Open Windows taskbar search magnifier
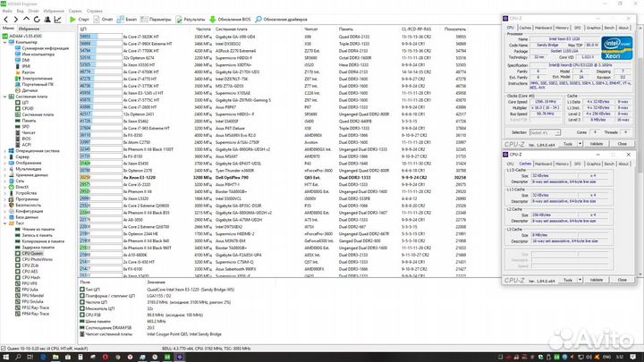Screen dimensions: 644x362 click(x=18, y=357)
